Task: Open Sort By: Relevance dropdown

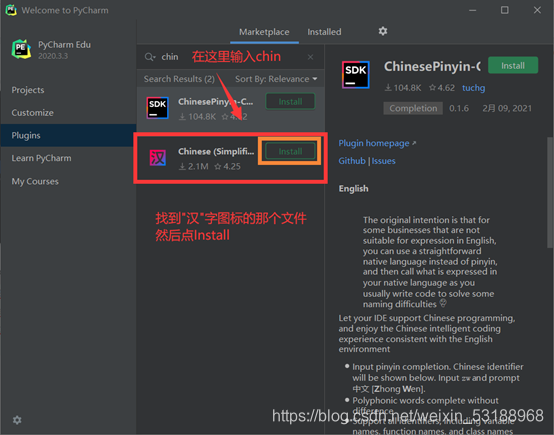Action: (x=276, y=79)
